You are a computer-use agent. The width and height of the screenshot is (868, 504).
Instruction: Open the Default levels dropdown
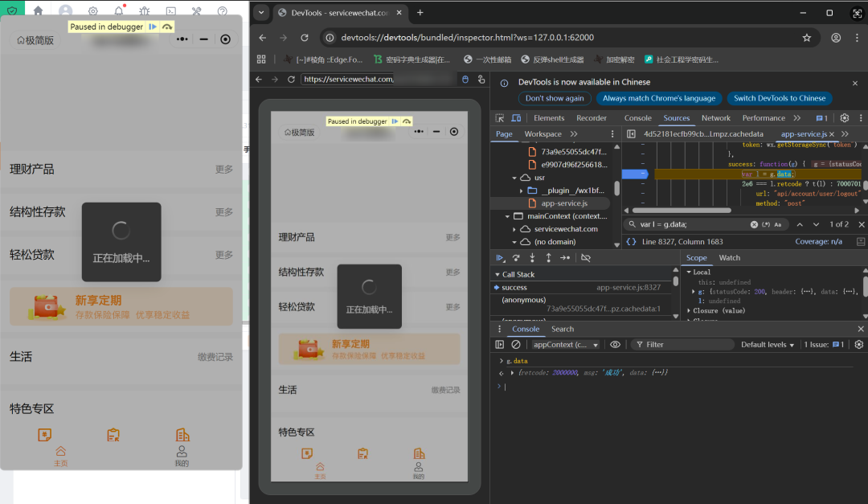click(x=768, y=345)
